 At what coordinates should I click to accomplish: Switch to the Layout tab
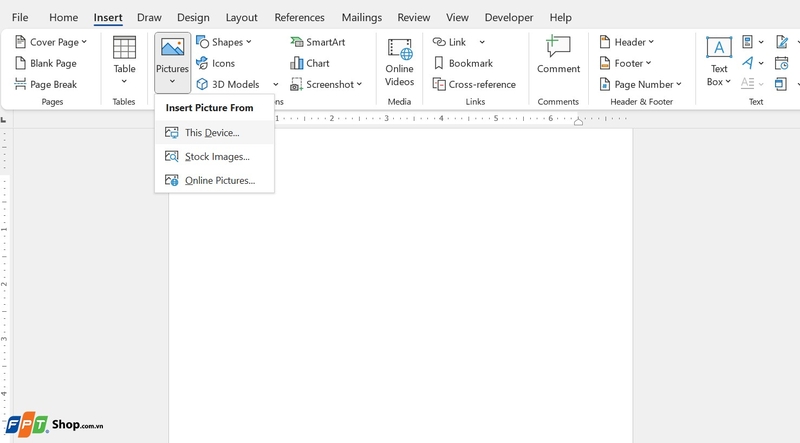(x=241, y=17)
